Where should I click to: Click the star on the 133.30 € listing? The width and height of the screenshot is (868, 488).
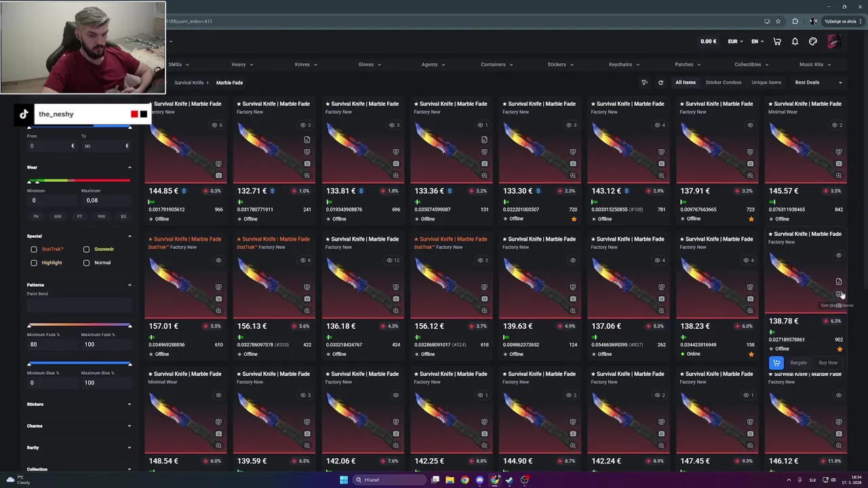(x=574, y=219)
